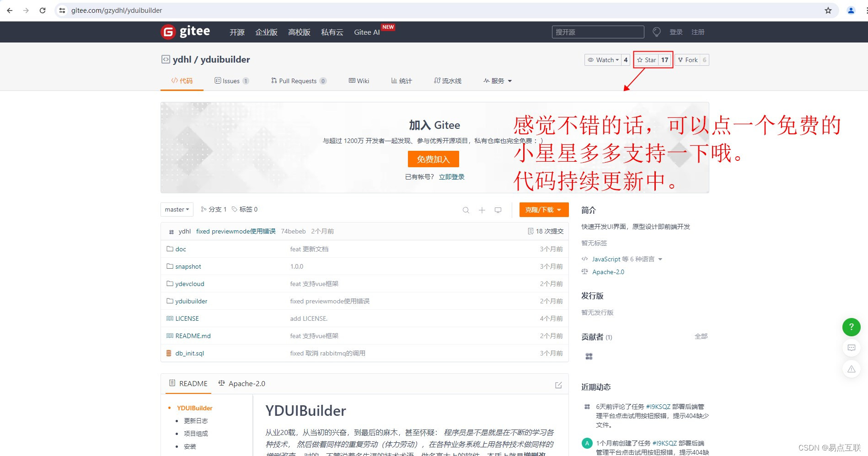868x456 pixels.
Task: Open 企业版 in top navigation
Action: coord(266,32)
